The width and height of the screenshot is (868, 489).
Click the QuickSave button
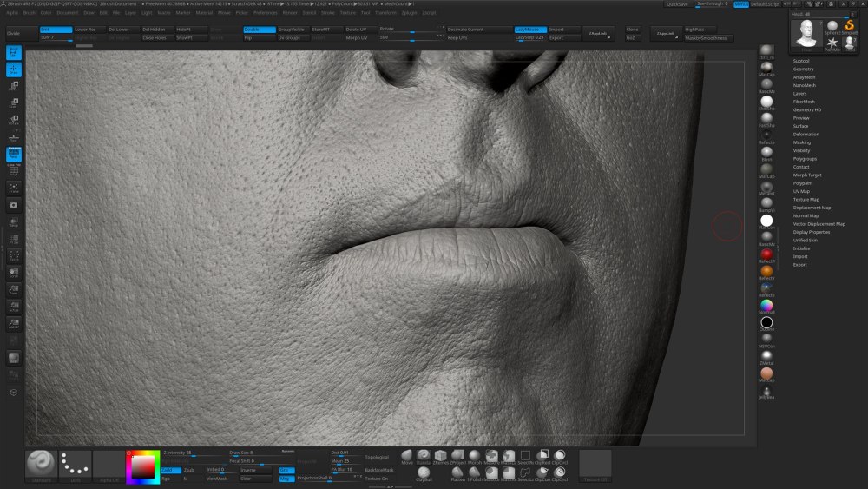(678, 3)
